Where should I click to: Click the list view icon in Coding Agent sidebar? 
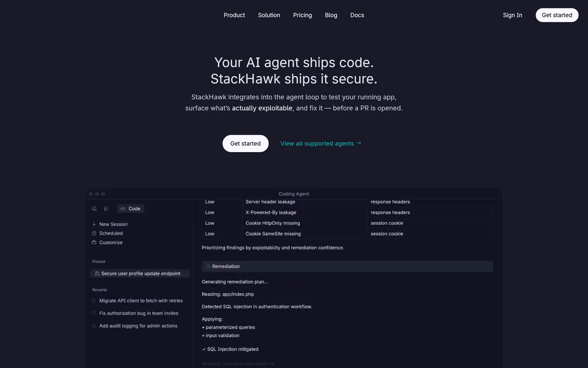point(106,209)
